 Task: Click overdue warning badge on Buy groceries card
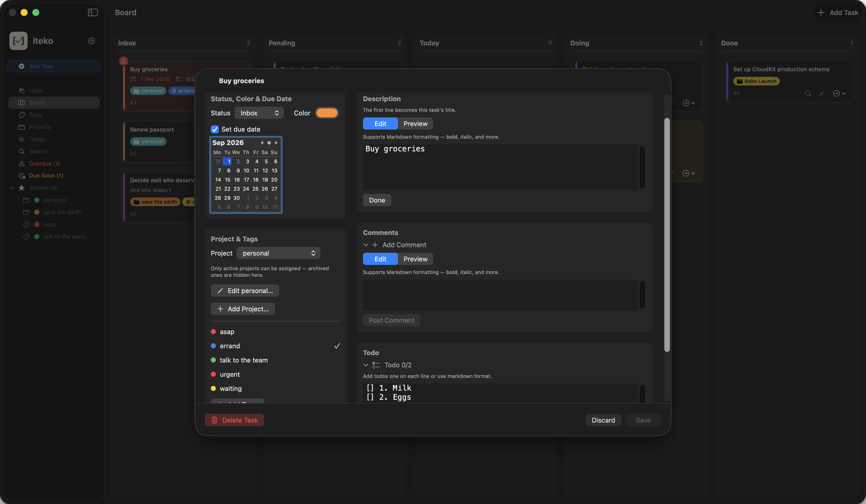coord(124,61)
